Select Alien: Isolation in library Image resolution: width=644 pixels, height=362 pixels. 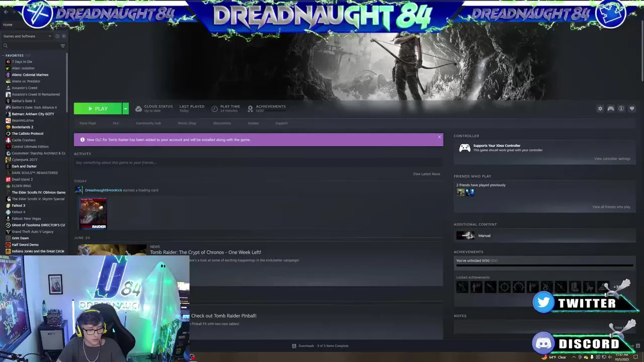(23, 68)
